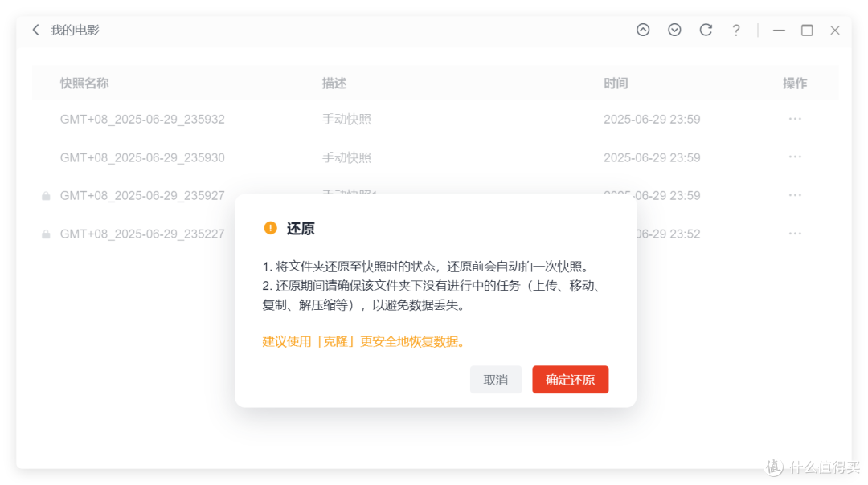
Task: Click the orange warning icon next to 还原
Action: 270,228
